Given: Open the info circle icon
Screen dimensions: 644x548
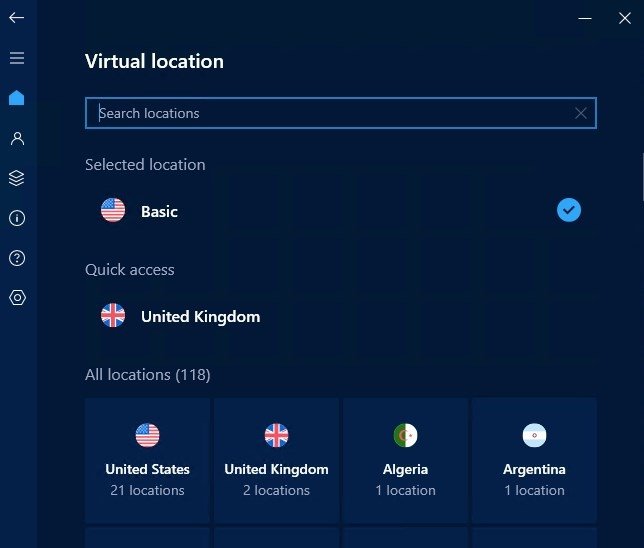Looking at the screenshot, I should click(x=17, y=218).
